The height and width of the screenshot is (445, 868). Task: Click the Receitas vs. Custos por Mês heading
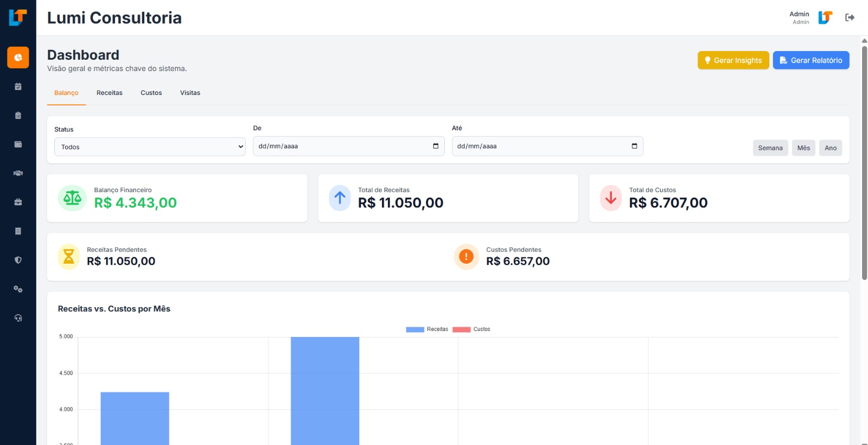[114, 309]
